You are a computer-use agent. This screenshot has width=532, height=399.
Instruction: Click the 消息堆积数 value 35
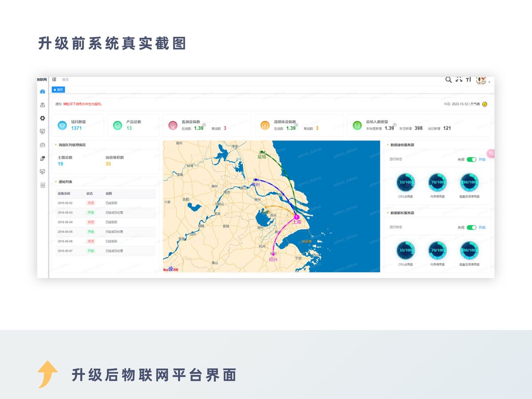[x=108, y=164]
